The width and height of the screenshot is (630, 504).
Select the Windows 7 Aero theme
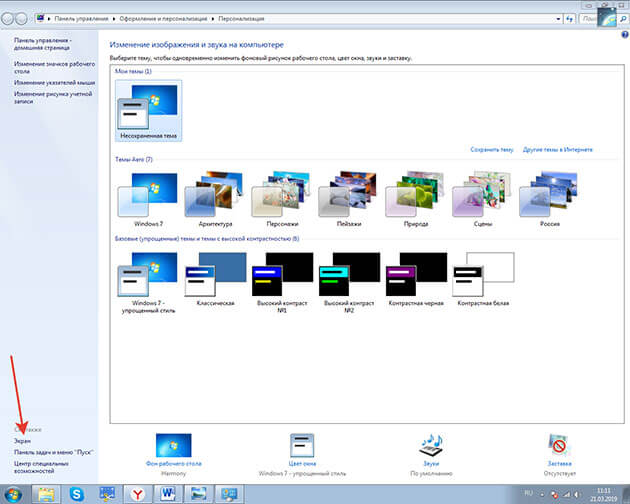(x=148, y=200)
